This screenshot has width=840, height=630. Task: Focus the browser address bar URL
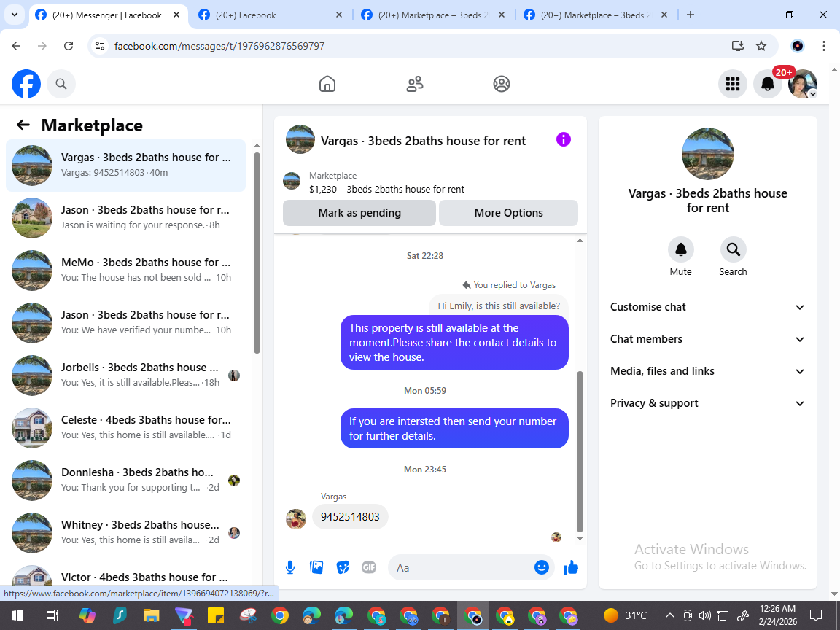[219, 46]
